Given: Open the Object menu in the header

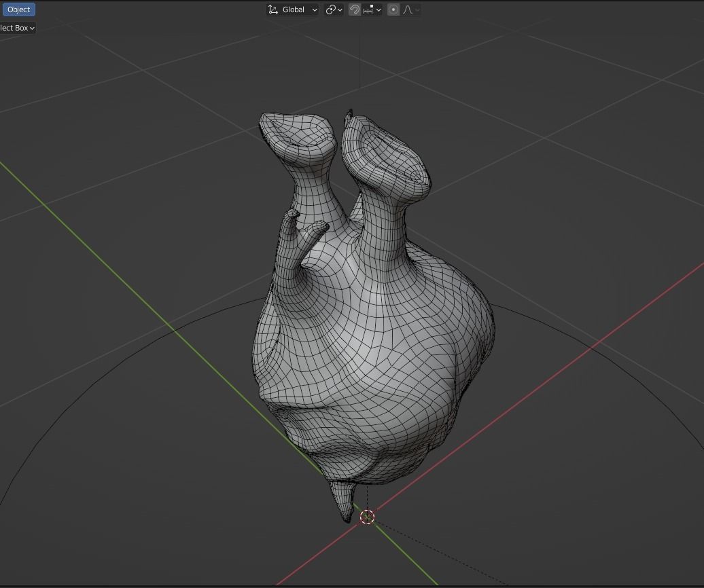Looking at the screenshot, I should pos(18,10).
